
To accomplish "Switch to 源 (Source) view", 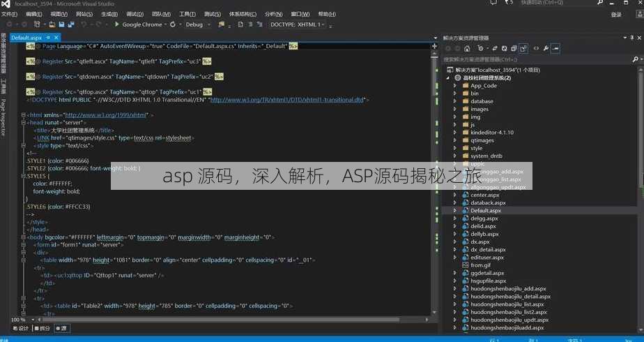I will [x=61, y=328].
